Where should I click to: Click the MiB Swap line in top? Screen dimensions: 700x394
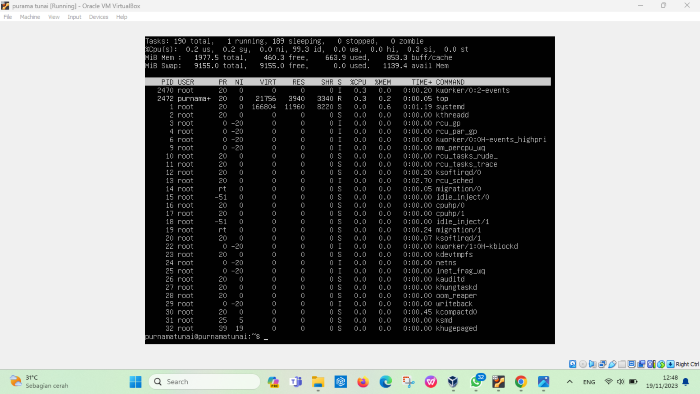tap(297, 66)
